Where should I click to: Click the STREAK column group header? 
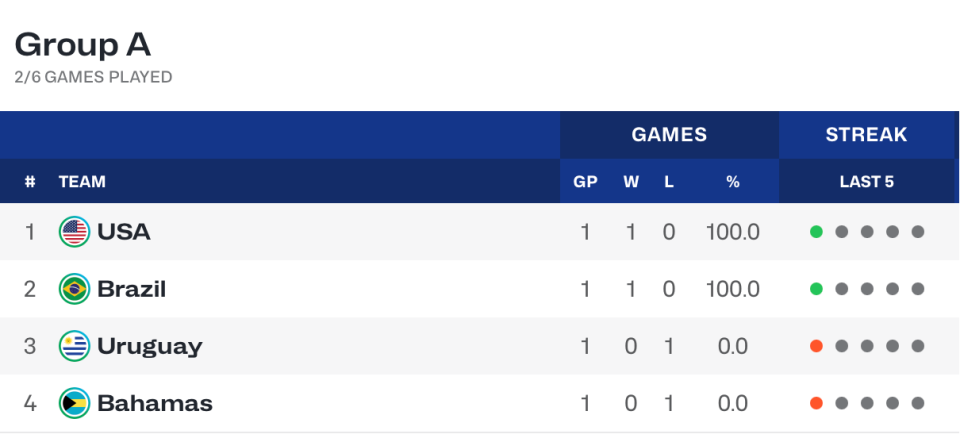click(x=866, y=134)
